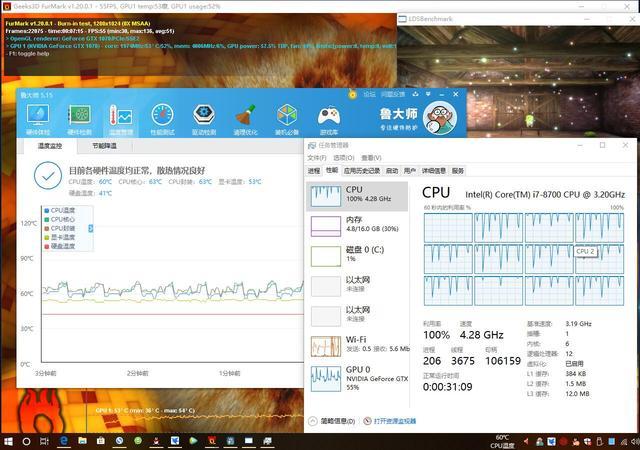This screenshot has width=640, height=450.
Task: Click the 显卡温度 53℃ reading
Action: pyautogui.click(x=240, y=182)
